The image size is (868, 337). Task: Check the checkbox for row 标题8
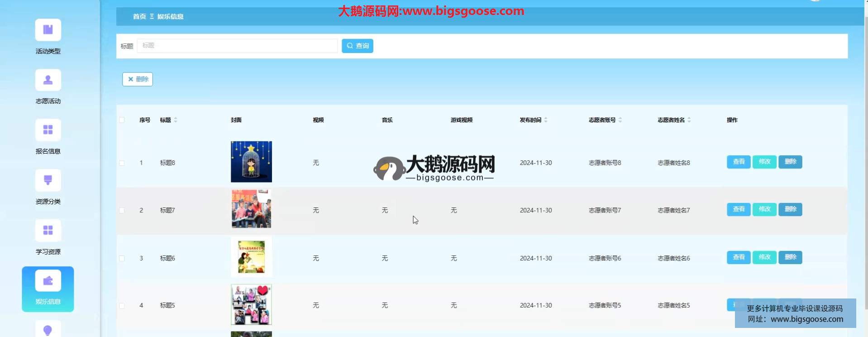122,163
